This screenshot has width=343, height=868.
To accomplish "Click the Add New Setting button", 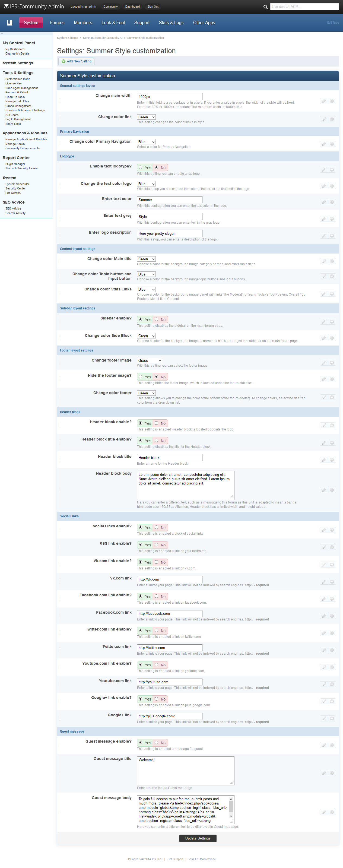I will [x=77, y=61].
